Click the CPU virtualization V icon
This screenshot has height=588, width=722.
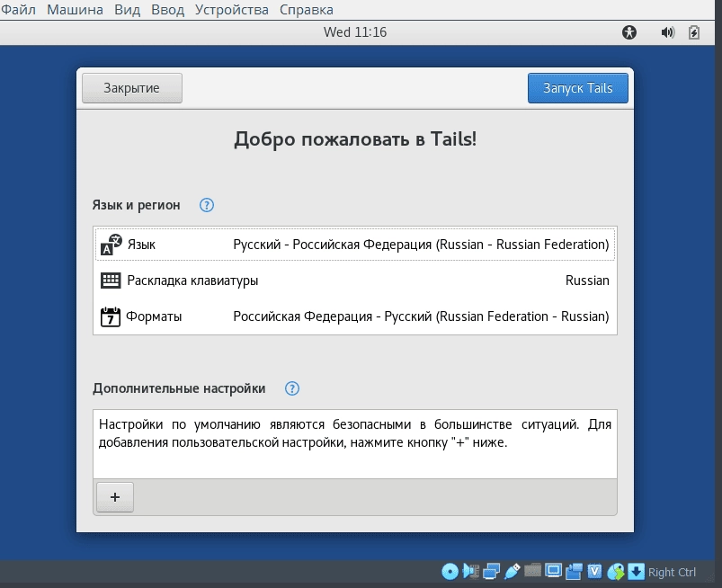pos(594,572)
